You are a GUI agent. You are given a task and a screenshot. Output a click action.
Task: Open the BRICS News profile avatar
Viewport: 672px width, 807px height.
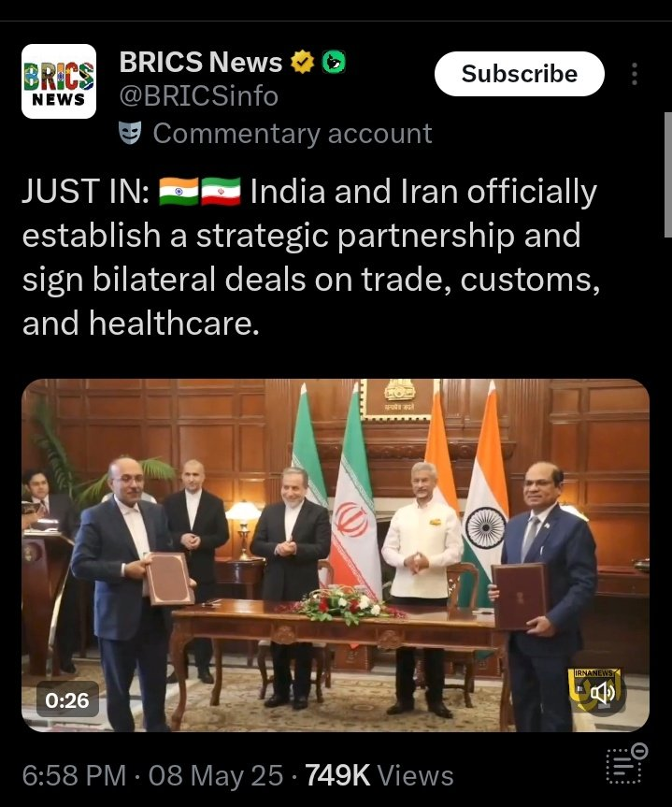click(x=59, y=81)
